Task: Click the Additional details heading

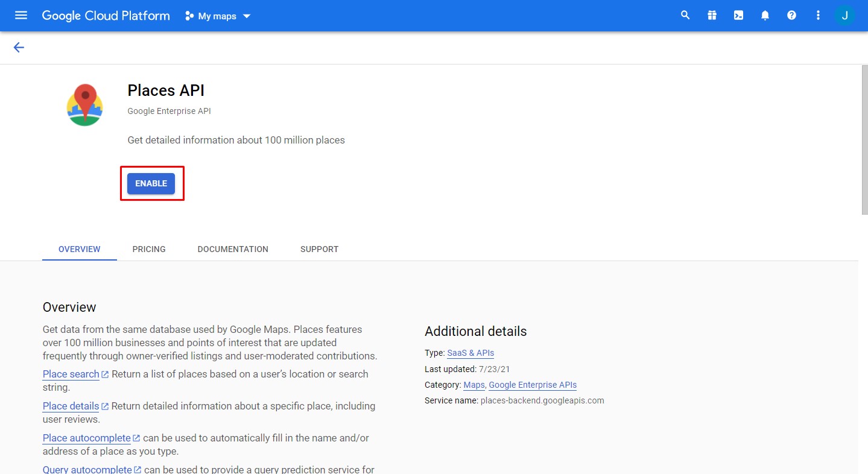Action: [475, 331]
